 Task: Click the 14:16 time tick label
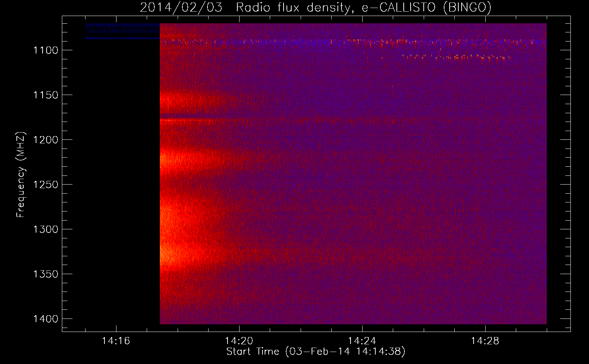116,341
